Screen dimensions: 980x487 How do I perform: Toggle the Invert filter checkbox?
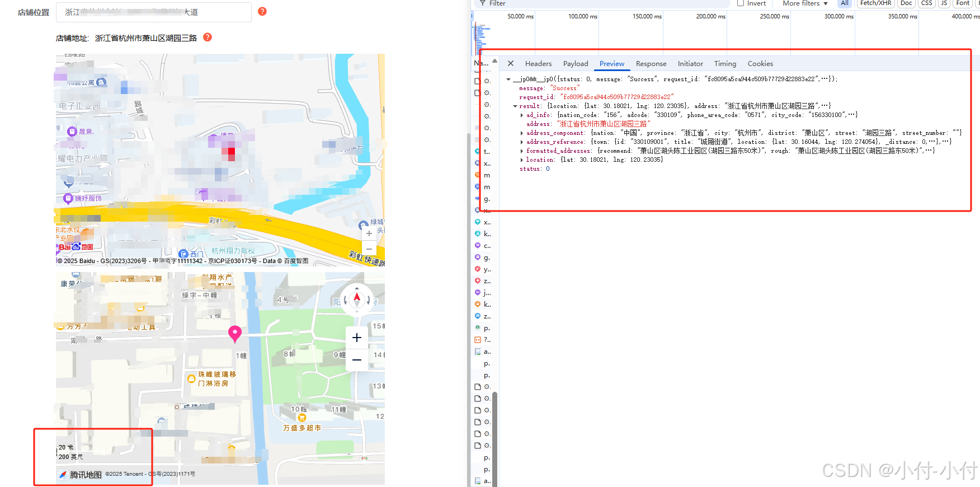click(x=741, y=3)
